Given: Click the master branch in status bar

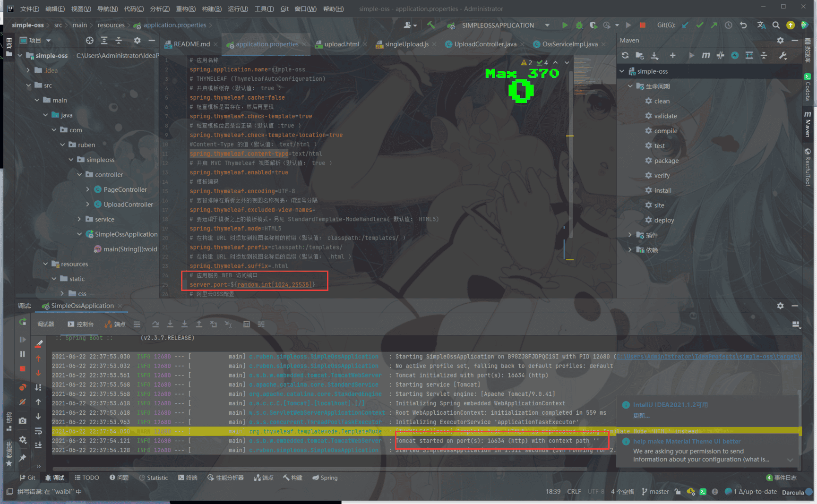Looking at the screenshot, I should (x=655, y=492).
